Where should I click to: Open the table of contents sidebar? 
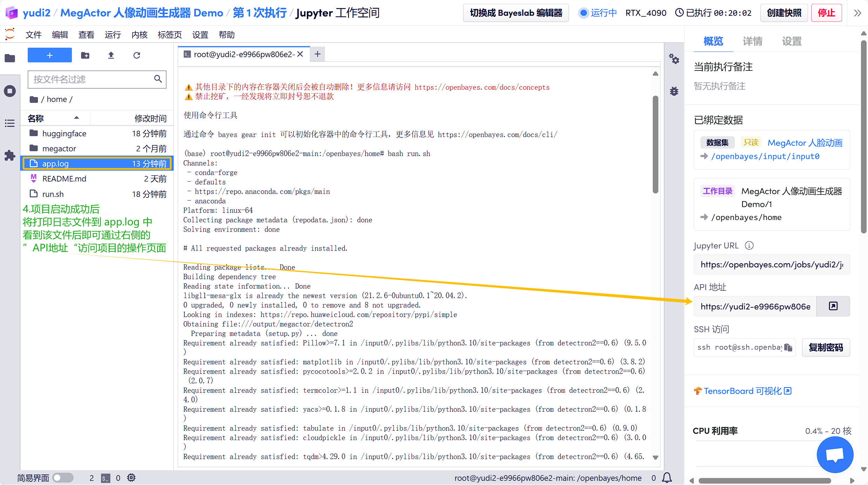[10, 123]
